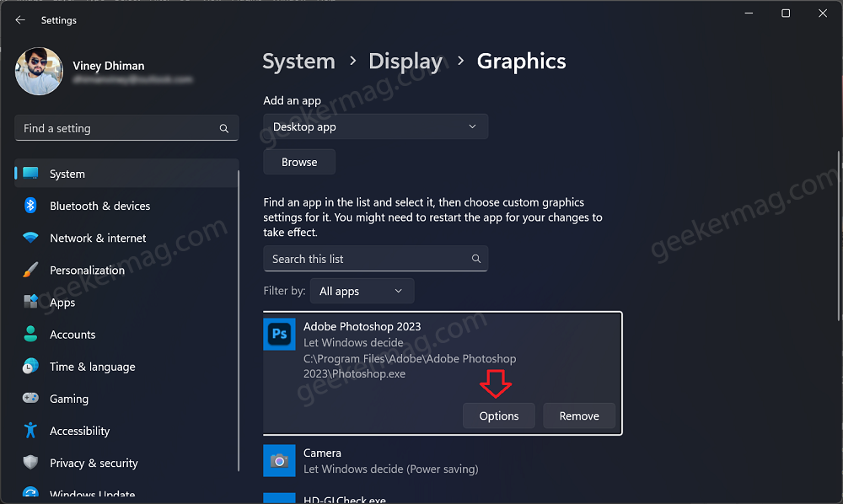This screenshot has height=504, width=843.
Task: Click the Network & internet Wi-Fi icon
Action: click(30, 238)
